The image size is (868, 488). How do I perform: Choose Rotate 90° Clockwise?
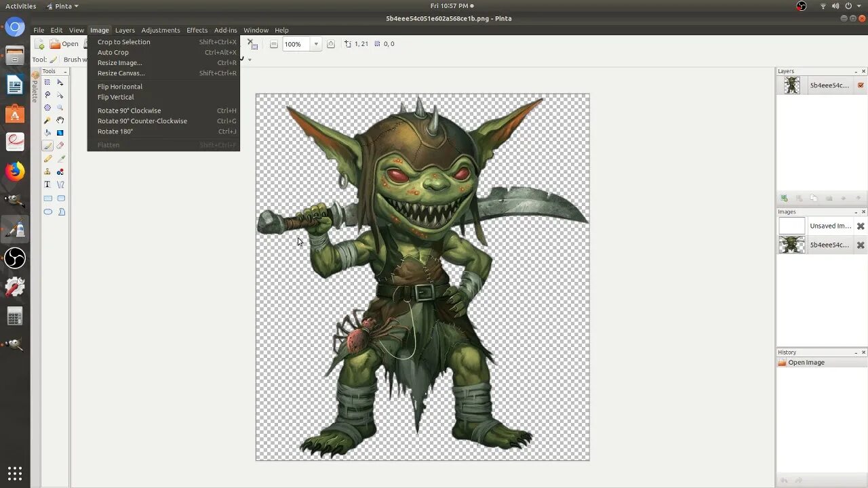163,110
